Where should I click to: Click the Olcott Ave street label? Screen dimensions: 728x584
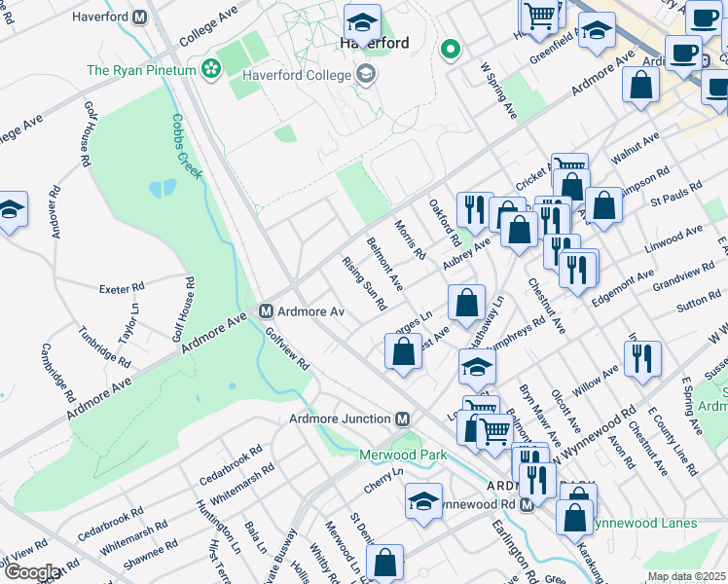(566, 411)
